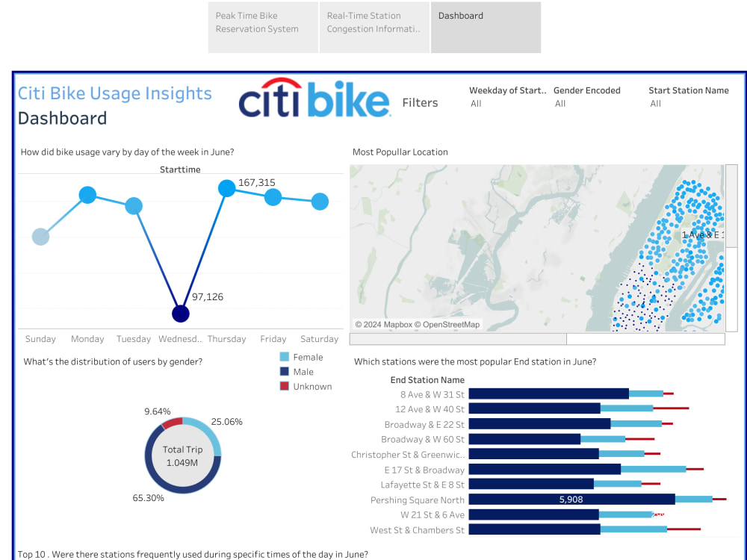The width and height of the screenshot is (747, 560).
Task: Click the Unknown legend color swatch
Action: pos(285,386)
